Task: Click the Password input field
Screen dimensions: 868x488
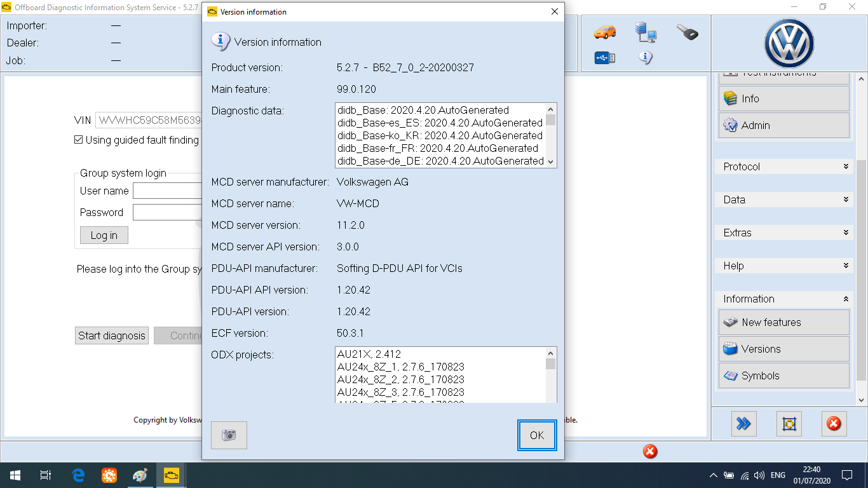Action: 168,212
